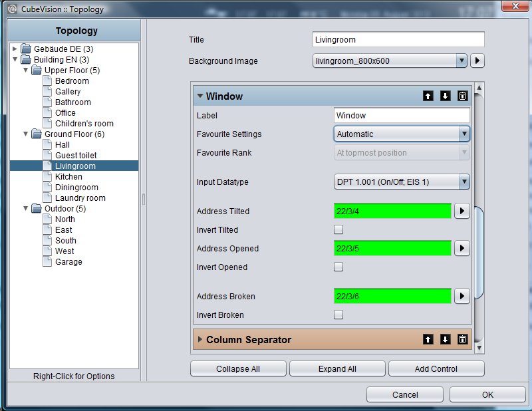Screen dimensions: 532x411
Task: Select the Bathroom room
Action: pos(73,102)
